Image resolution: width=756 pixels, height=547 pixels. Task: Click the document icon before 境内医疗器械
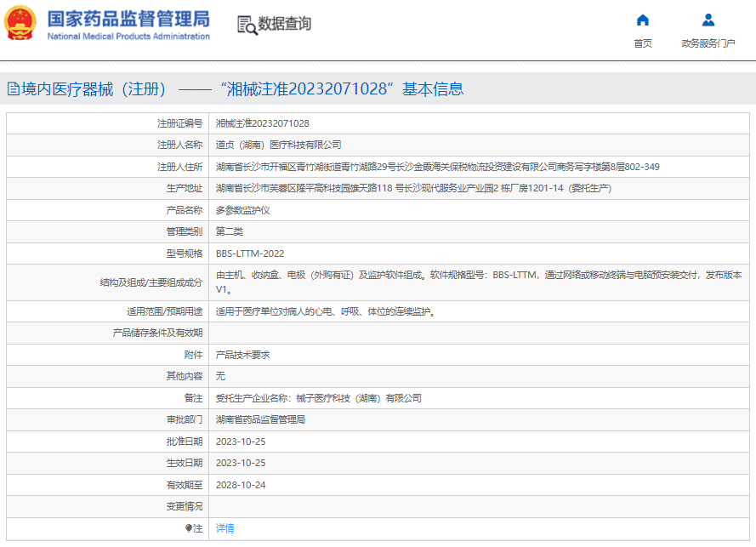point(13,88)
